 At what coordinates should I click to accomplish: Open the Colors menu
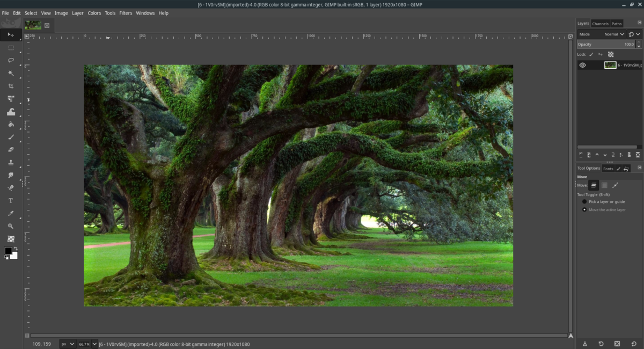[94, 13]
